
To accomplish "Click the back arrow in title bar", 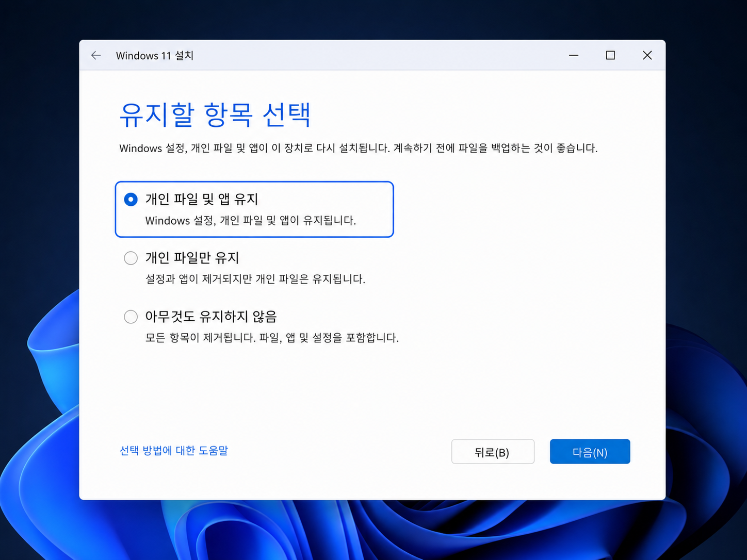I will tap(96, 55).
